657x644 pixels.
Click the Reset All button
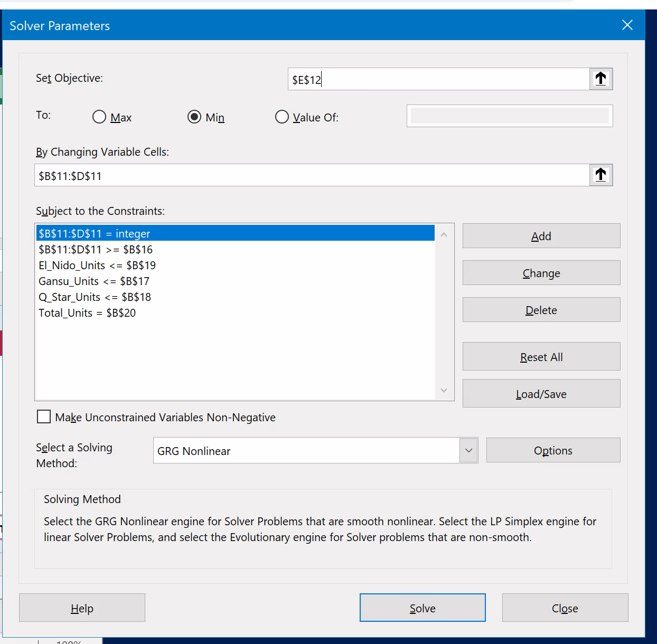(x=541, y=357)
